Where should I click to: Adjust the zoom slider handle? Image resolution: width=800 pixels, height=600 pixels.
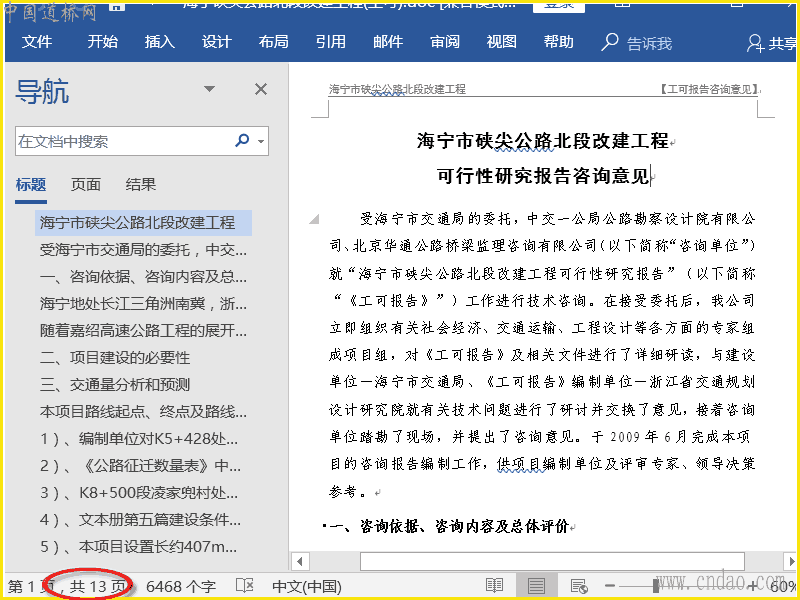click(656, 586)
